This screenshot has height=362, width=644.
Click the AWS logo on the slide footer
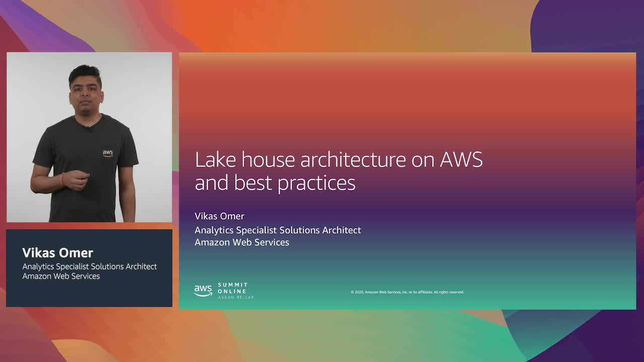pos(203,291)
